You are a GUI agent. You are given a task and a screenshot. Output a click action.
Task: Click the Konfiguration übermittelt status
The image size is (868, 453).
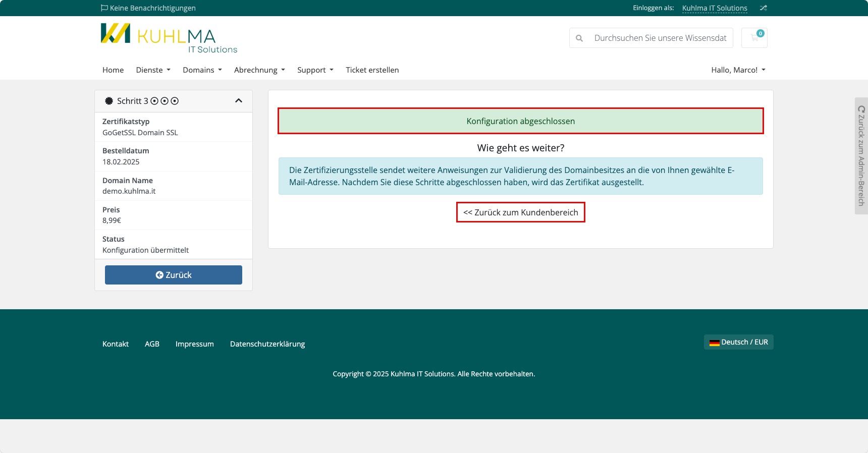click(145, 250)
